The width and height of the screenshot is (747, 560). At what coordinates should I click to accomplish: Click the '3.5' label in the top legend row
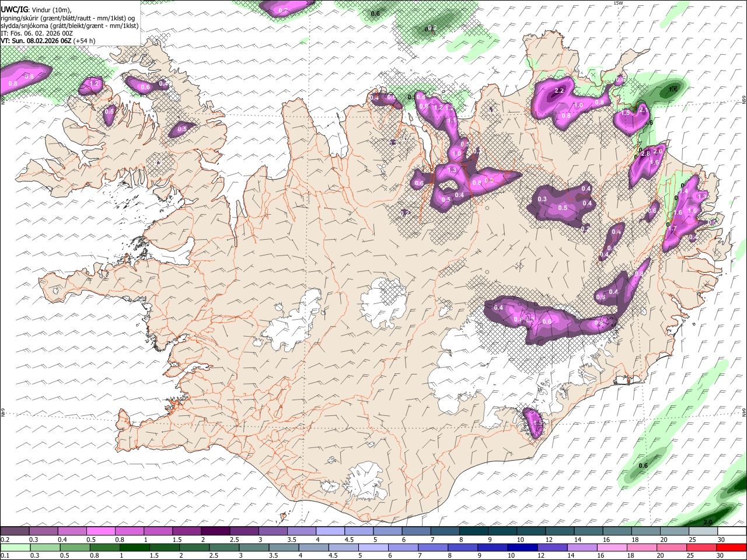click(x=292, y=540)
